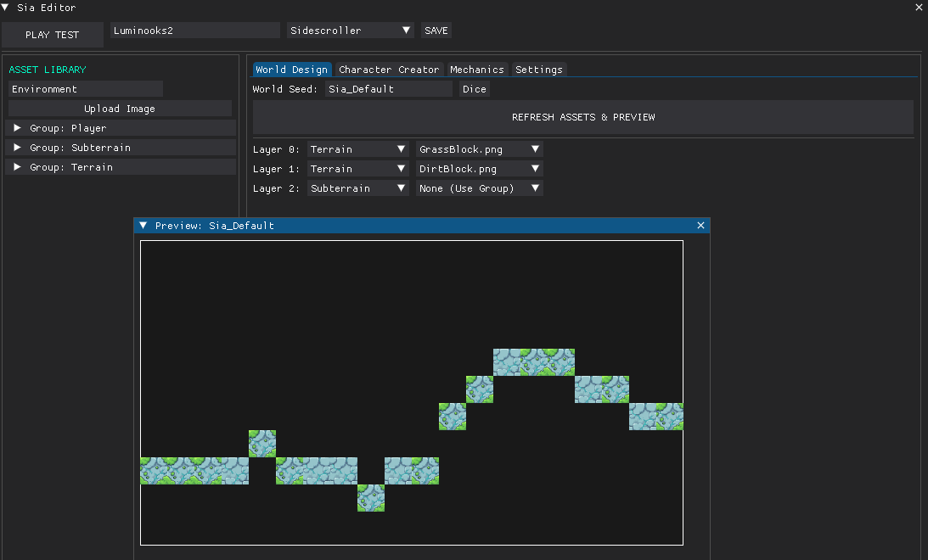928x560 pixels.
Task: Open the Sidescroller game type dropdown
Action: pyautogui.click(x=350, y=31)
